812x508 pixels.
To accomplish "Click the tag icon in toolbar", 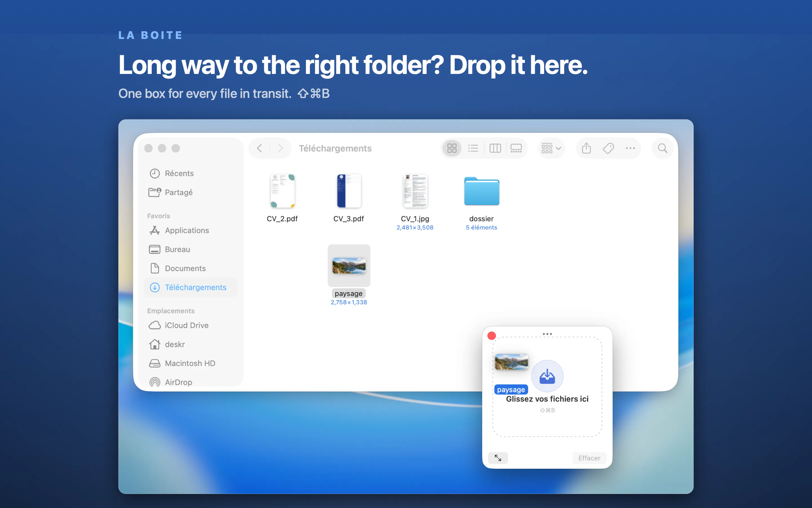I will coord(608,148).
